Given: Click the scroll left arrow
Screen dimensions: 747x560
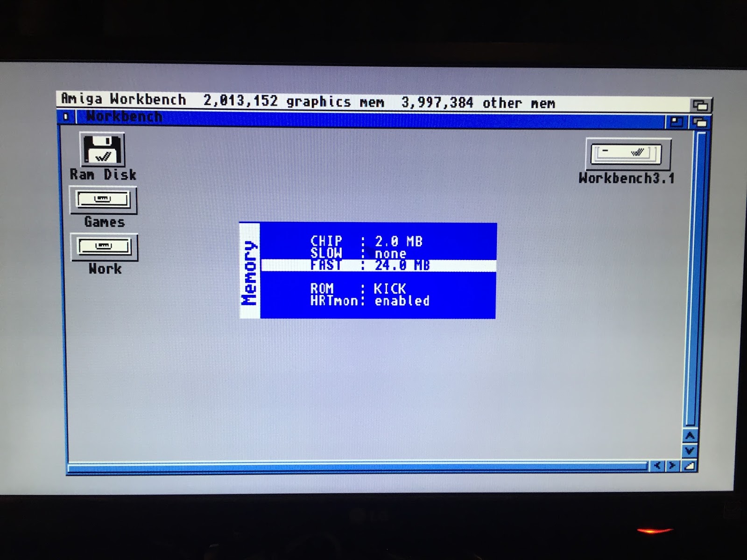Looking at the screenshot, I should point(657,465).
